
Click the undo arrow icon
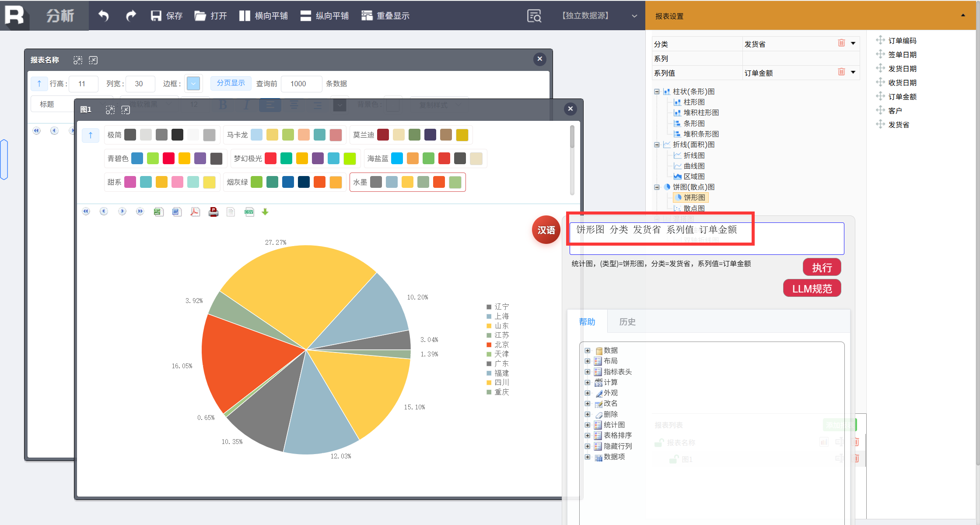coord(104,16)
